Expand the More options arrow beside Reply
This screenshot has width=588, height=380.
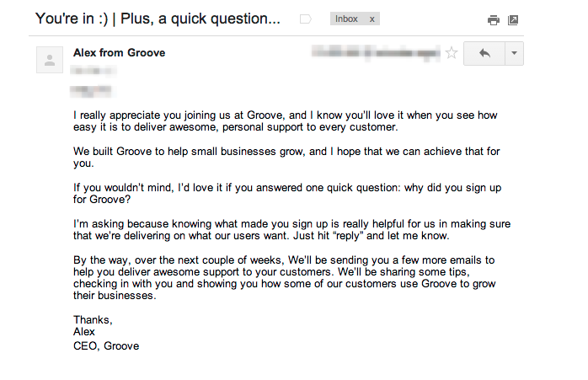pos(514,53)
